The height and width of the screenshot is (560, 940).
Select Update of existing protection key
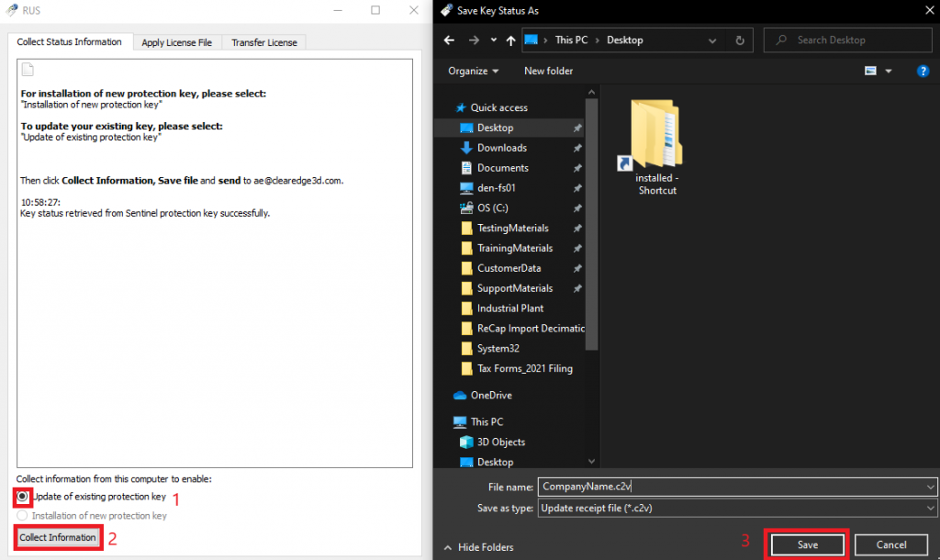coord(22,497)
